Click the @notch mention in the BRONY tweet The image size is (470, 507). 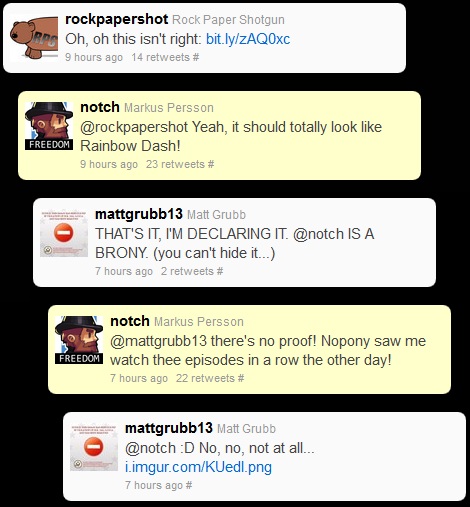[x=318, y=234]
